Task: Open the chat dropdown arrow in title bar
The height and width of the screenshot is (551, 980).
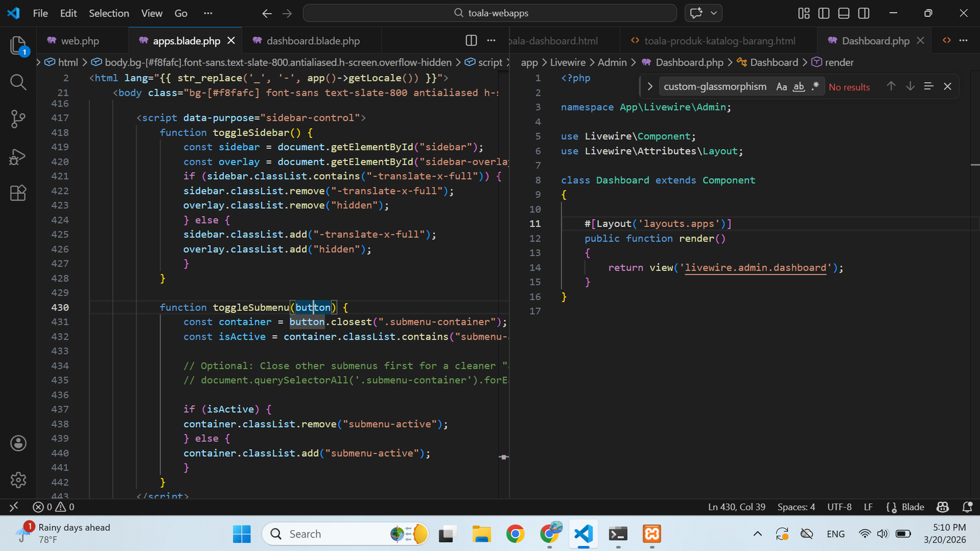Action: [x=714, y=13]
